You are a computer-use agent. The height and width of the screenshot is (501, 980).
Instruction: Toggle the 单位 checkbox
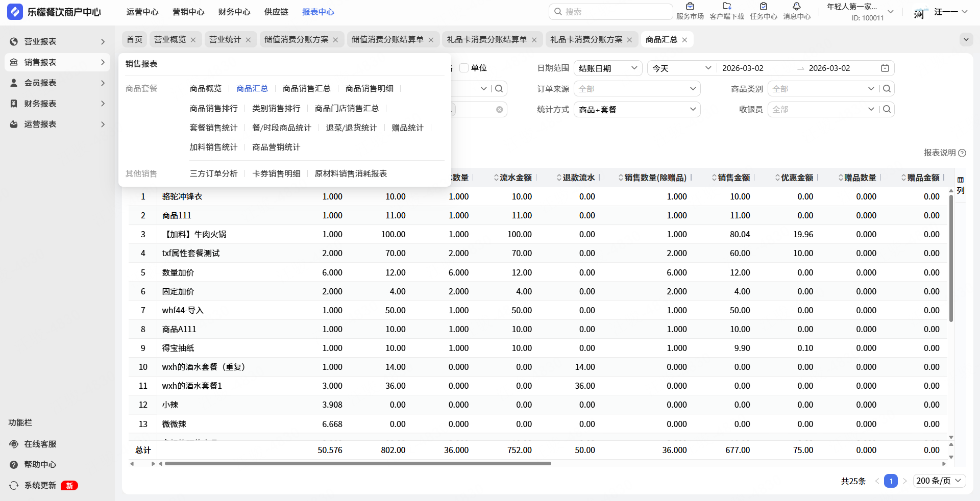point(464,68)
